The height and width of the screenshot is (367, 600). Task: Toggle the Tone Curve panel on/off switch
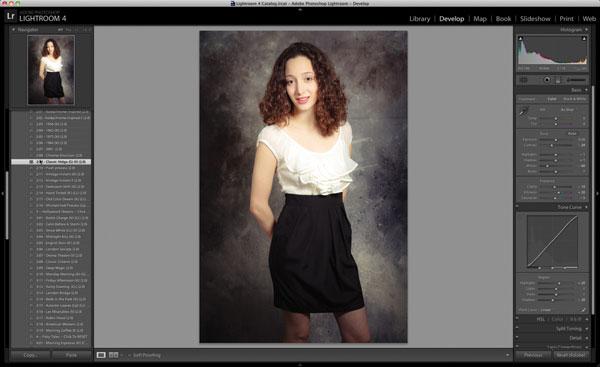[x=517, y=207]
